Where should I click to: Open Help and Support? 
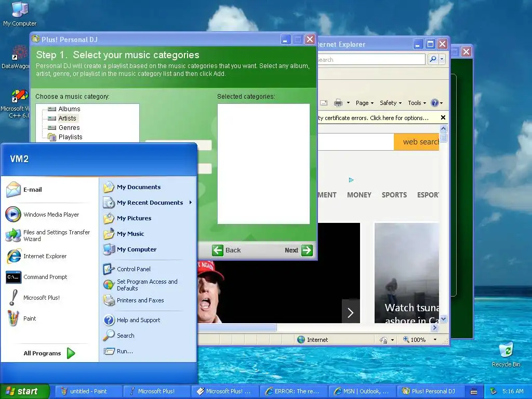pyautogui.click(x=131, y=320)
